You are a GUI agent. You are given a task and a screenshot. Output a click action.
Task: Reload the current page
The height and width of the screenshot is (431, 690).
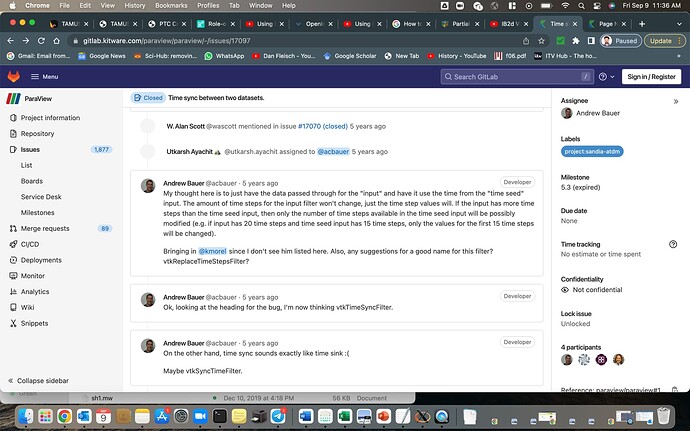tap(41, 41)
